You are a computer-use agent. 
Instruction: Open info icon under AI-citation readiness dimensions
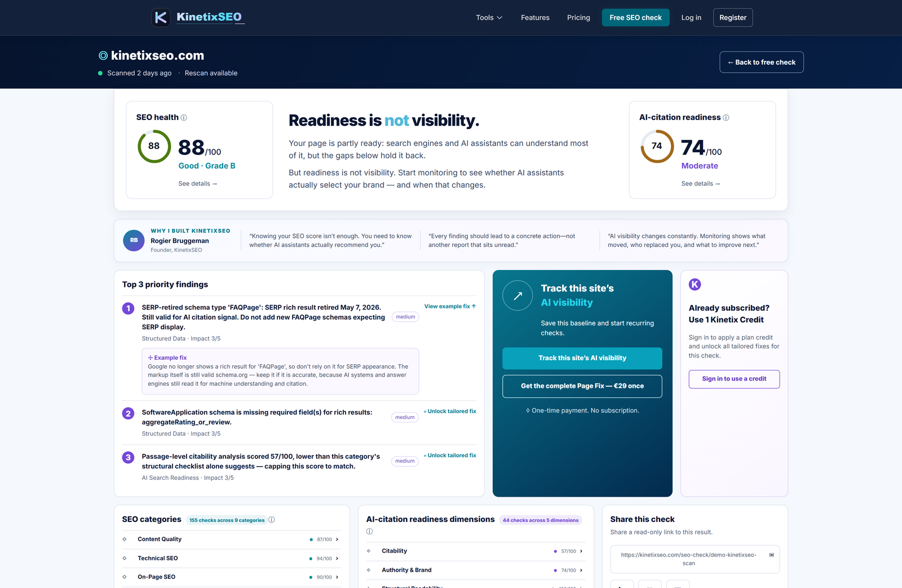370,532
